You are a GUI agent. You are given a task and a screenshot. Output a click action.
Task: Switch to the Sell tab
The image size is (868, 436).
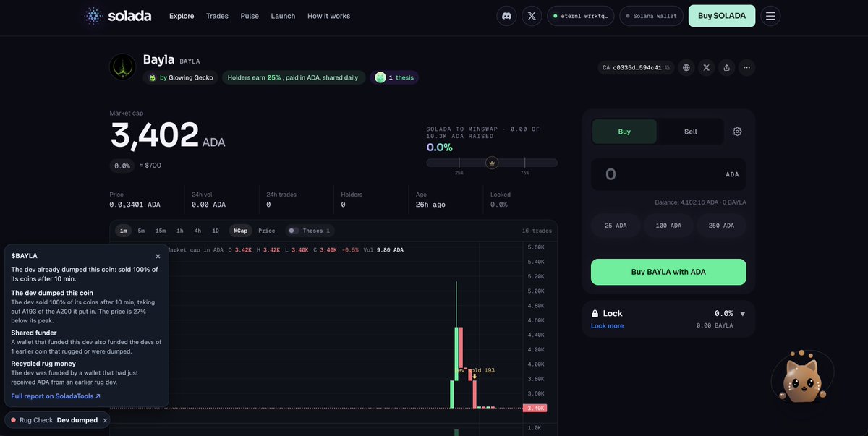click(691, 132)
